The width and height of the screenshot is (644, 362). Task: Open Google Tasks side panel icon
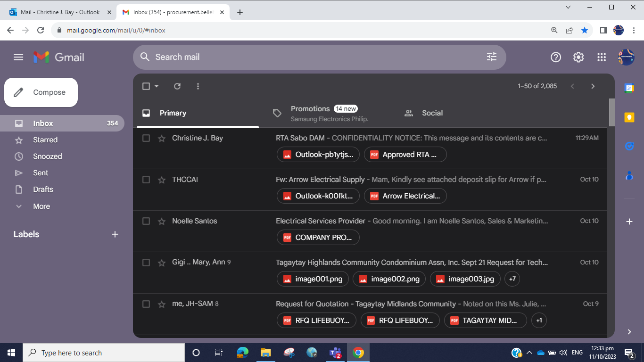(629, 146)
